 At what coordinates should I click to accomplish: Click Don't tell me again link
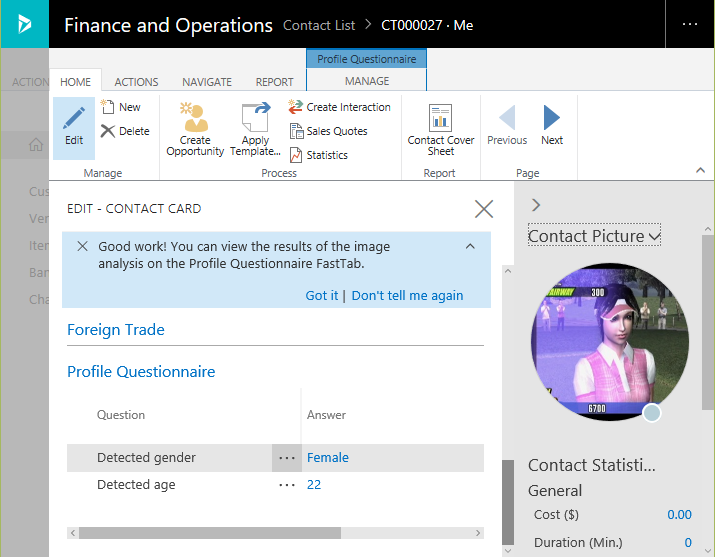[407, 296]
